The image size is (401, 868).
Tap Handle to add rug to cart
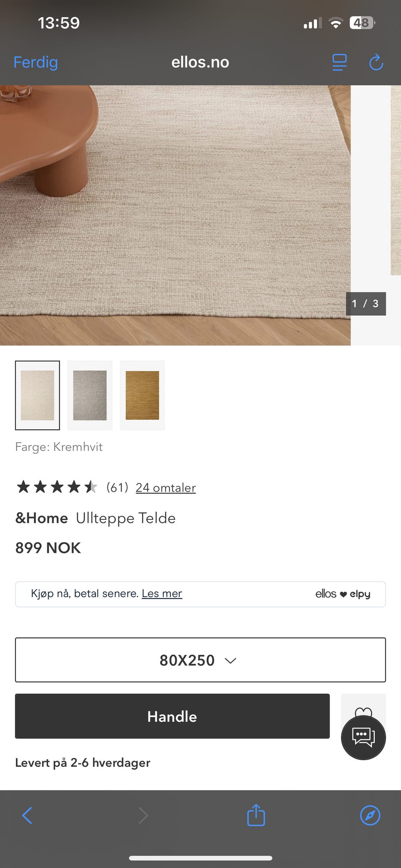click(172, 716)
